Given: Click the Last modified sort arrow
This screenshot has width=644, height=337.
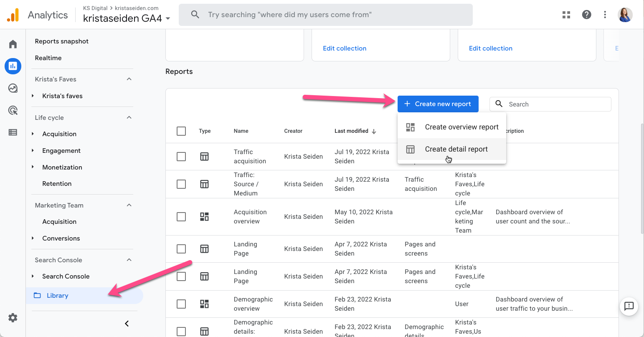Looking at the screenshot, I should coord(374,131).
